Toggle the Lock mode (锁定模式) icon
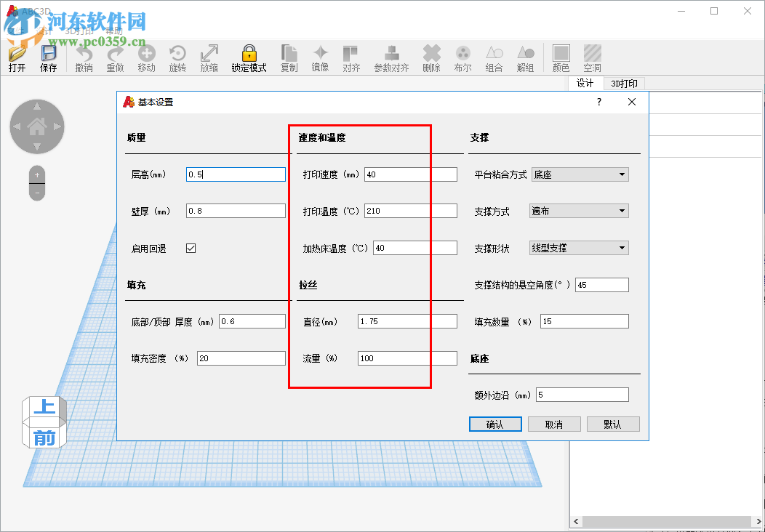Viewport: 765px width, 532px height. [249, 59]
